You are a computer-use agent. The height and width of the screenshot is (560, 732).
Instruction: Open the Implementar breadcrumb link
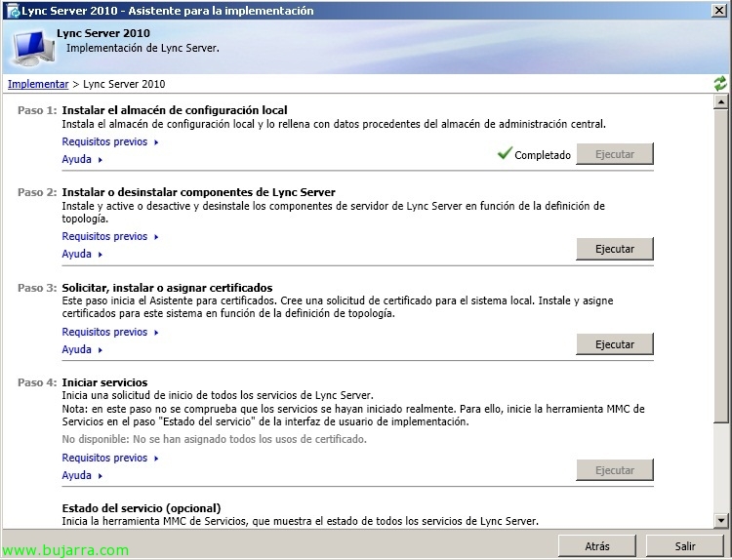tap(38, 84)
